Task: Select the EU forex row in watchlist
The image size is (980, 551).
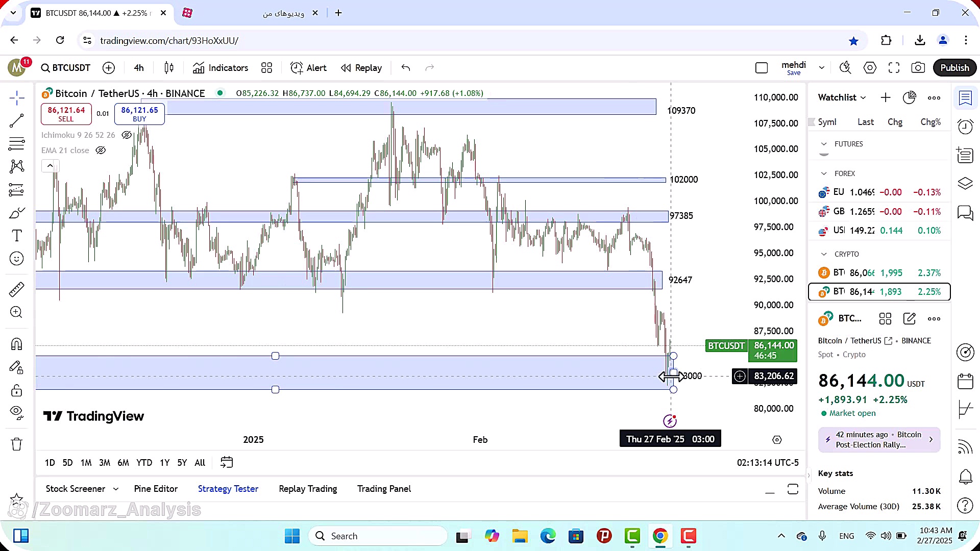Action: pyautogui.click(x=879, y=192)
